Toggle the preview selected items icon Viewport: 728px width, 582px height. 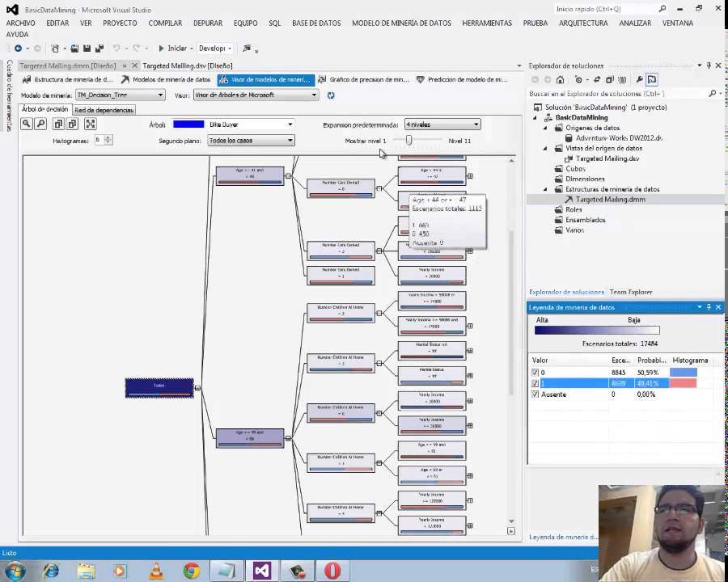[652, 80]
